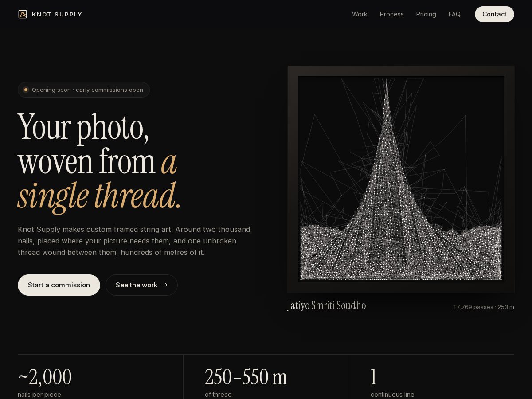Click the Opening soon status badge
Screen dimensions: 532x399
84,90
